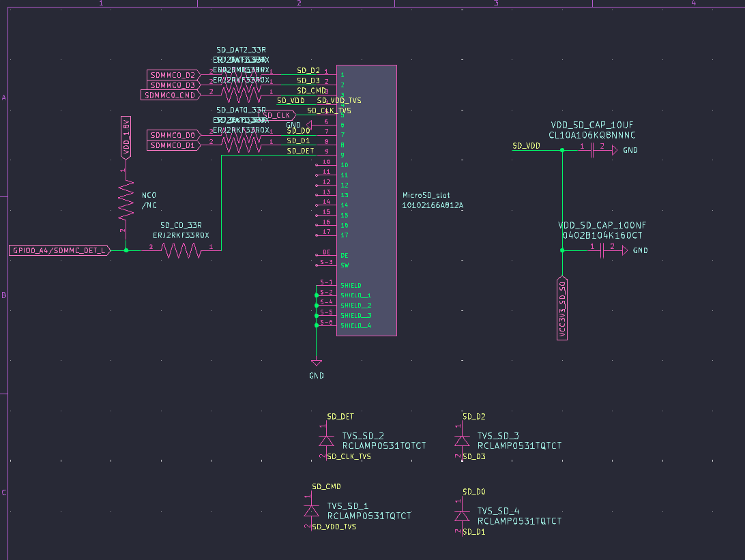Select the GPIO0_A4/SDMMC_DET_L hierarchical label
The width and height of the screenshot is (745, 560).
(x=58, y=250)
